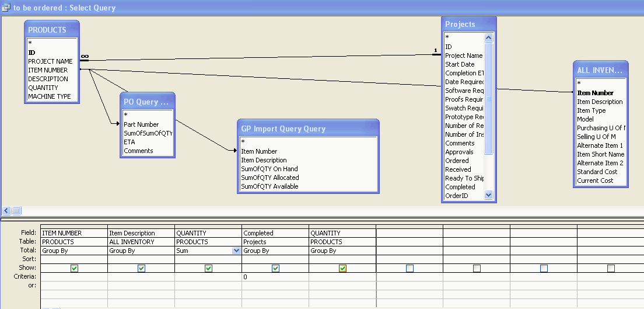Open the Sum dropdown in the Total row
644x309 pixels.
[x=236, y=251]
